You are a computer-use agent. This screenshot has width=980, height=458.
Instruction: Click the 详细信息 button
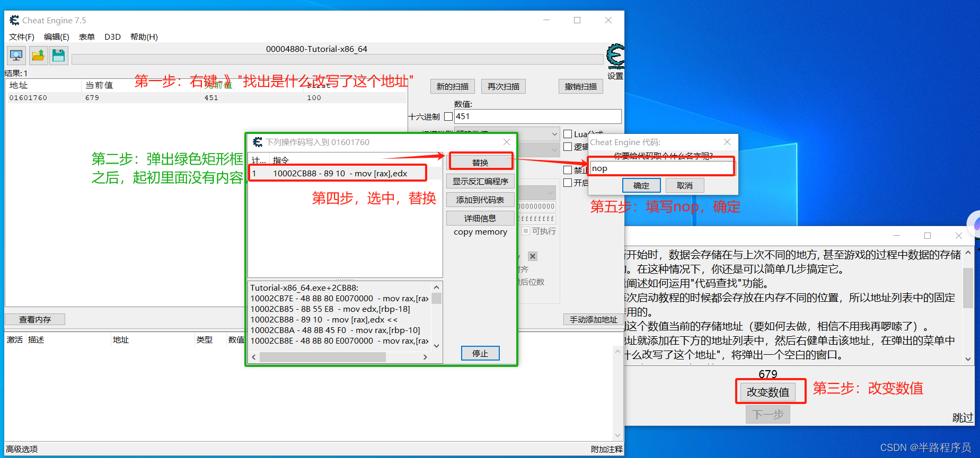[481, 218]
